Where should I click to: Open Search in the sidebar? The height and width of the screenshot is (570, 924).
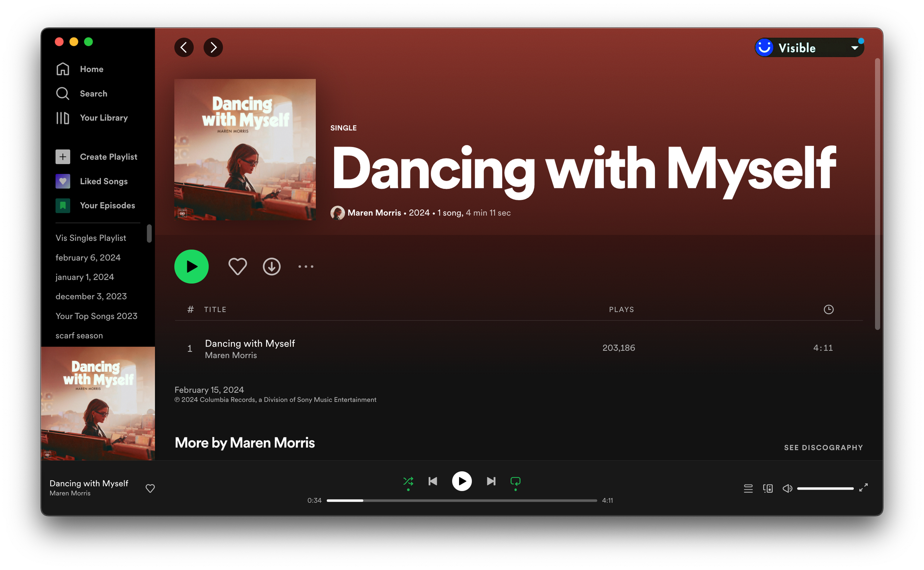(x=93, y=93)
